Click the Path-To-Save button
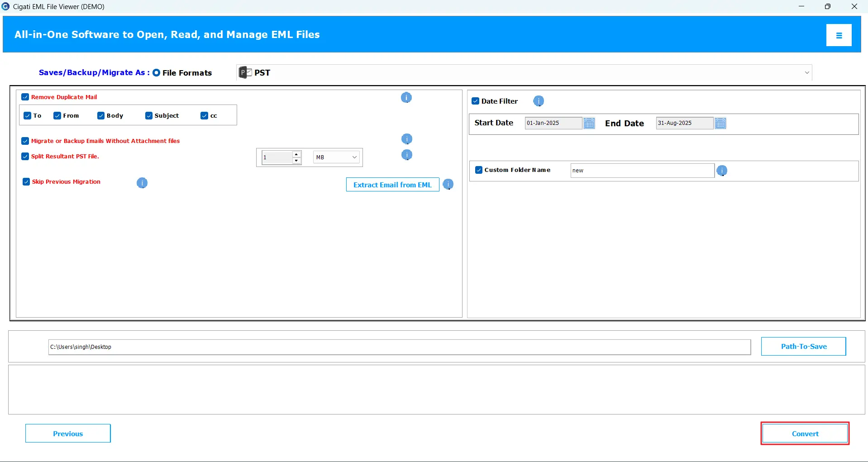Viewport: 868px width, 462px height. (x=803, y=347)
